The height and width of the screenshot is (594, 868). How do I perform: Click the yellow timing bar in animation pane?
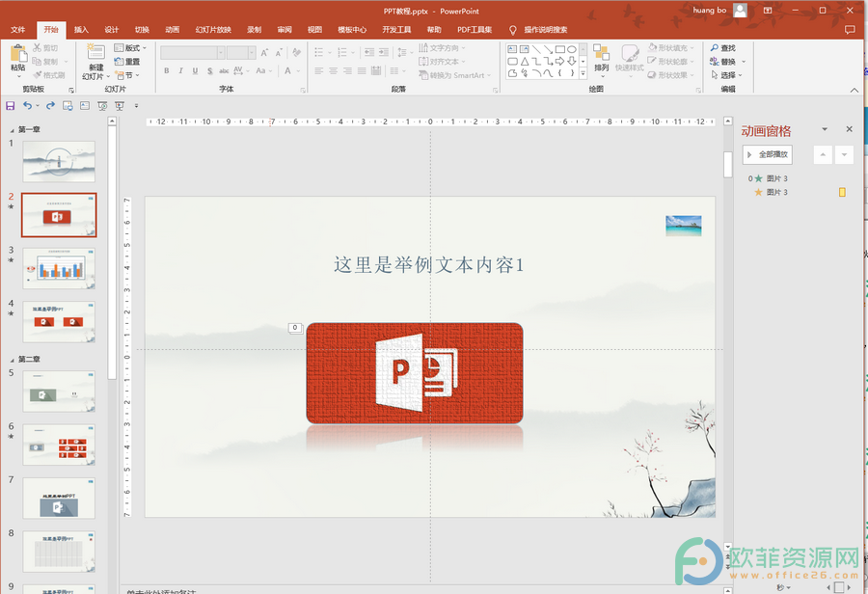point(842,193)
